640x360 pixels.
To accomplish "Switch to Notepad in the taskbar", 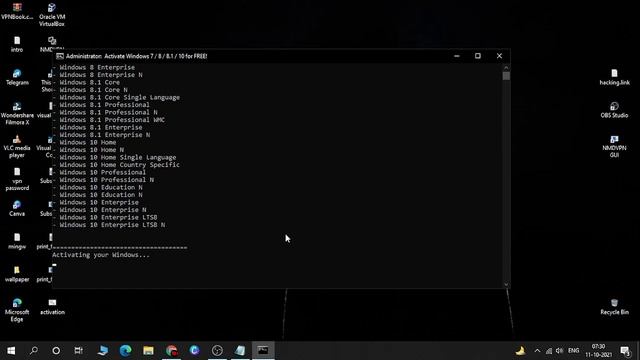I will pos(240,351).
